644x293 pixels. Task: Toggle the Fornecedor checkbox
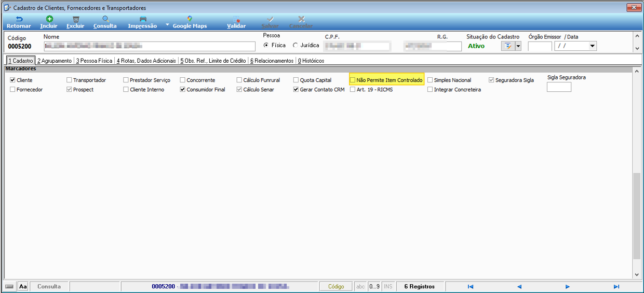pyautogui.click(x=13, y=90)
